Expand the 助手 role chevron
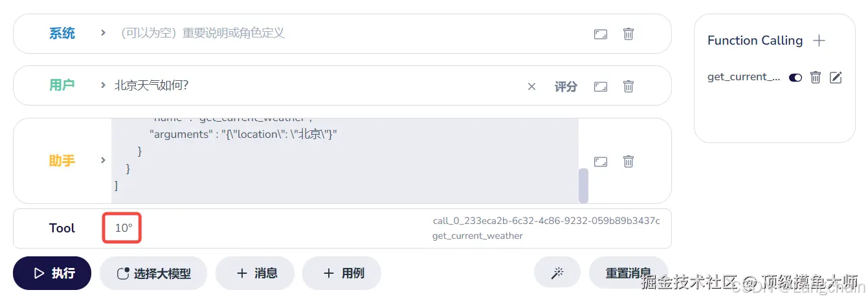The width and height of the screenshot is (868, 301). coord(103,160)
